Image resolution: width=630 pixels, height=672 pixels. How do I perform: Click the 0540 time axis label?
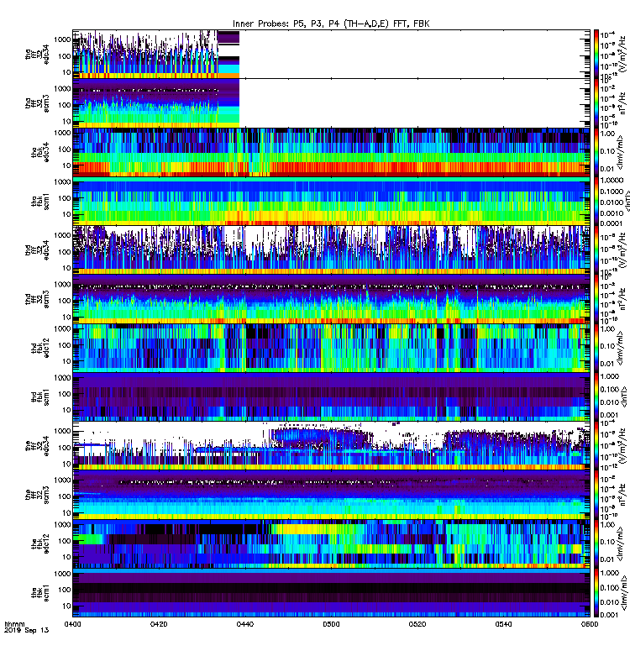click(x=503, y=624)
